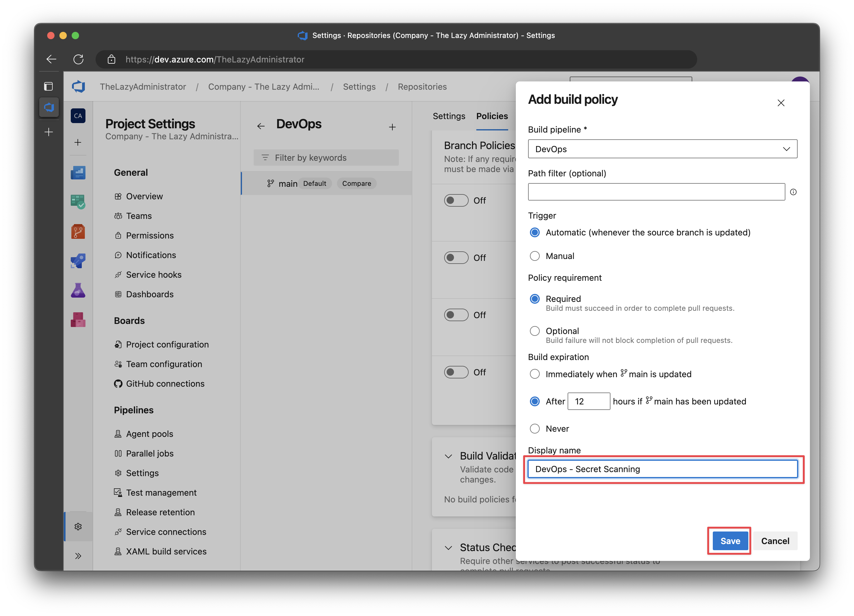Click the Path filter input field
Image resolution: width=854 pixels, height=616 pixels.
tap(656, 192)
